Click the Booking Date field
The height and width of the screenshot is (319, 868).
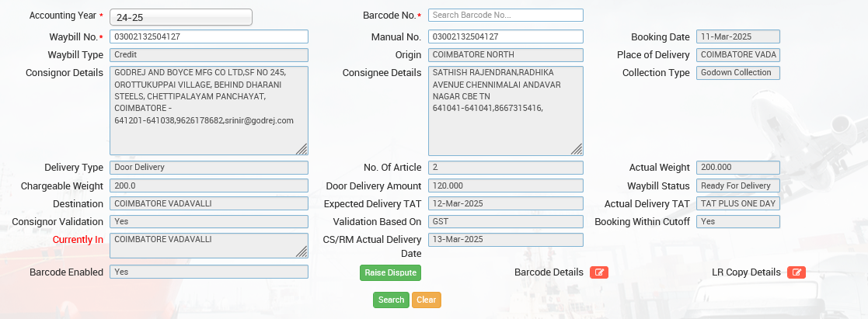point(737,36)
